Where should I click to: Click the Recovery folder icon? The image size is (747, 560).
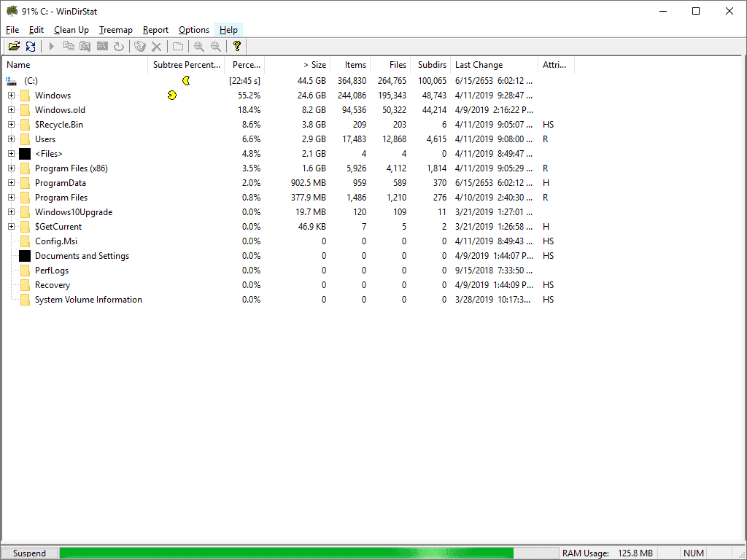click(25, 285)
